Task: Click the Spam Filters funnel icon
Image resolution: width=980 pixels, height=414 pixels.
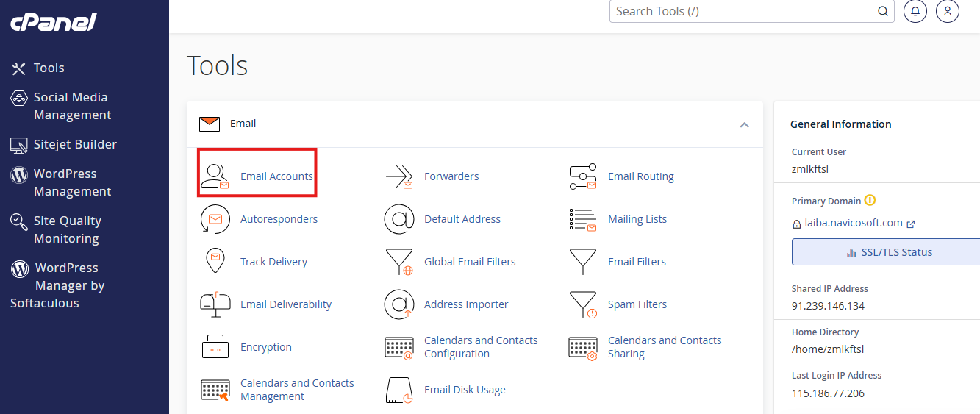Action: (x=583, y=304)
